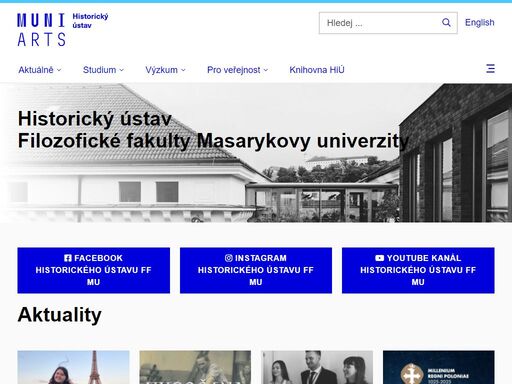Open Facebook Historického ústavu FF MU button
Image resolution: width=512 pixels, height=384 pixels.
point(94,270)
